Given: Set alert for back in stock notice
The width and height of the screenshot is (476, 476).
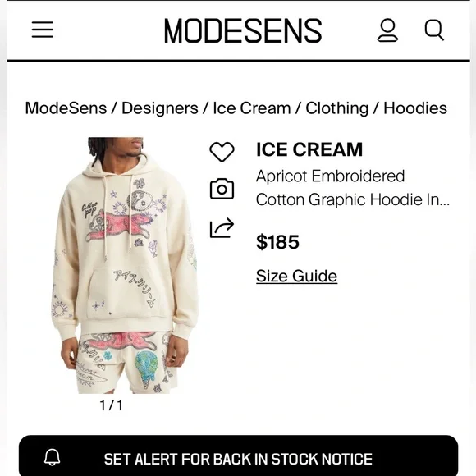Looking at the screenshot, I should coord(238,455).
